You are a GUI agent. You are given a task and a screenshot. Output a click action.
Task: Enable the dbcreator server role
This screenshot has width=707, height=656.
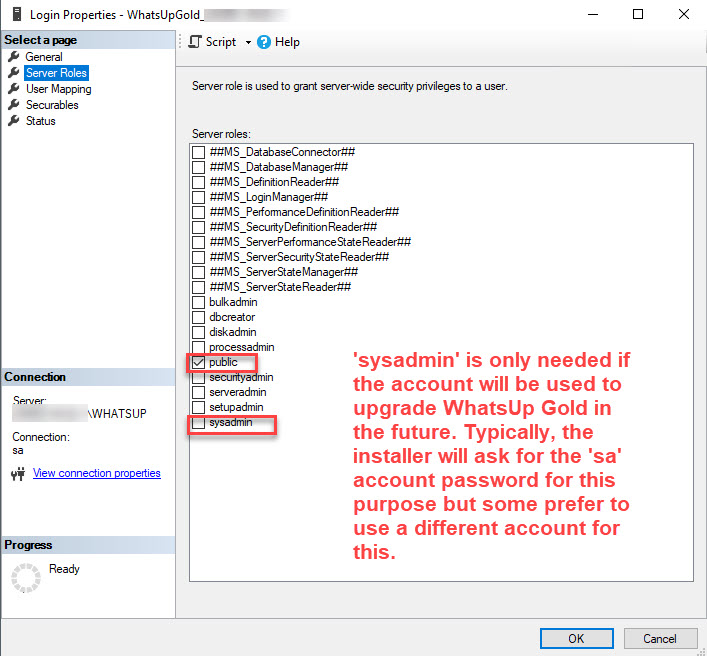click(198, 317)
